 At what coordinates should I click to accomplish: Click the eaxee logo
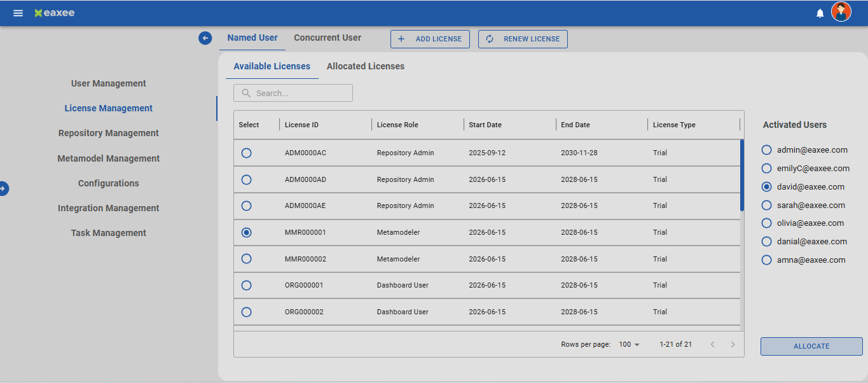point(55,13)
